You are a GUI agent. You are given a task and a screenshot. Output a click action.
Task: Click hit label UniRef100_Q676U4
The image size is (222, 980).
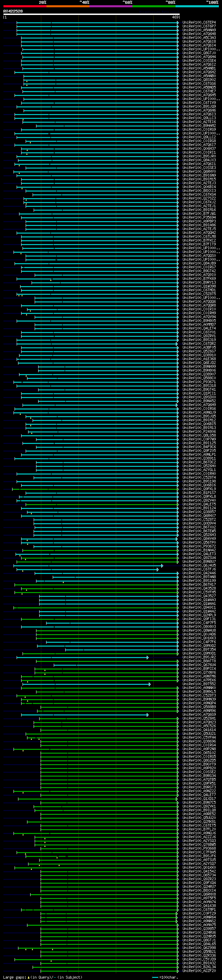click(199, 665)
